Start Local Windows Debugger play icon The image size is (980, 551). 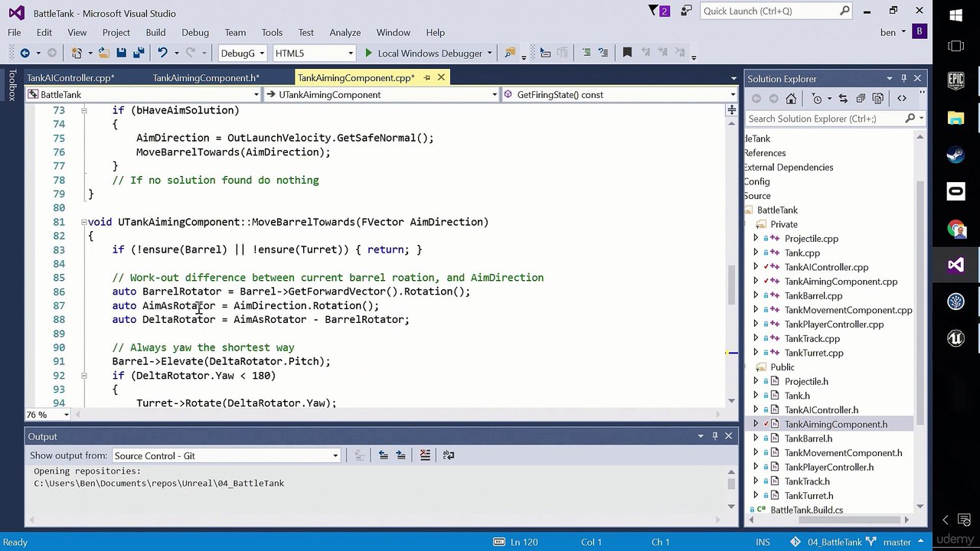click(368, 53)
